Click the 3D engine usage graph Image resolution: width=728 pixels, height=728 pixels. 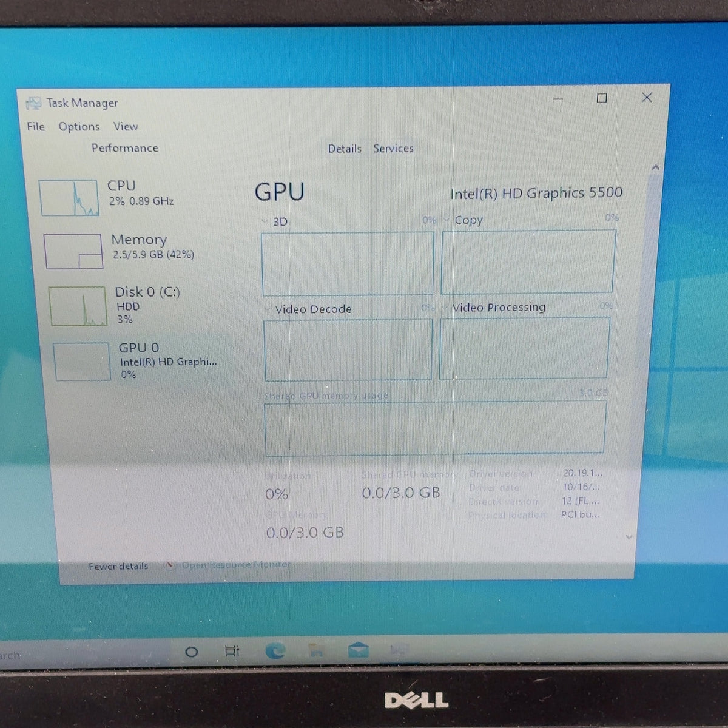[348, 264]
